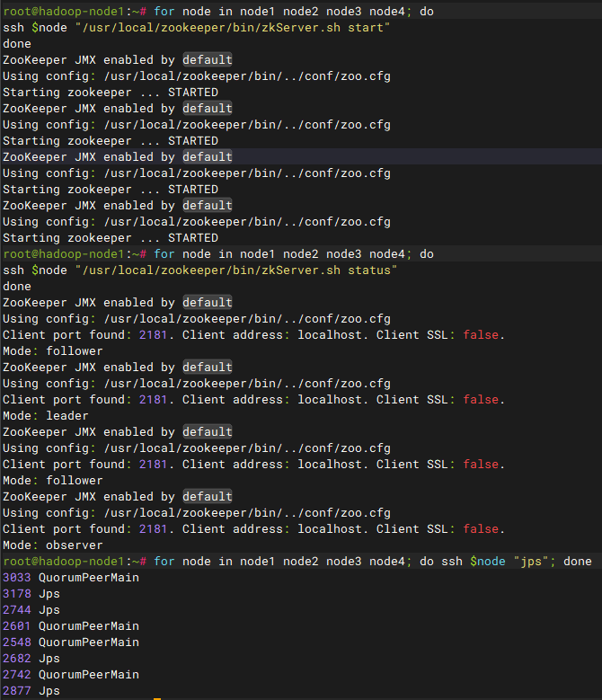The height and width of the screenshot is (700, 602).
Task: Click the "2877 Jps" line
Action: 31,691
